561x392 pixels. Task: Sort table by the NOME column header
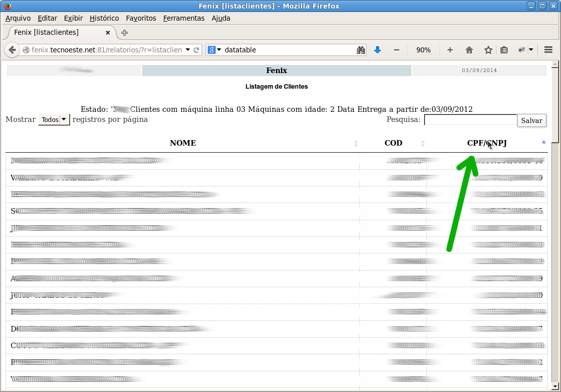click(183, 143)
